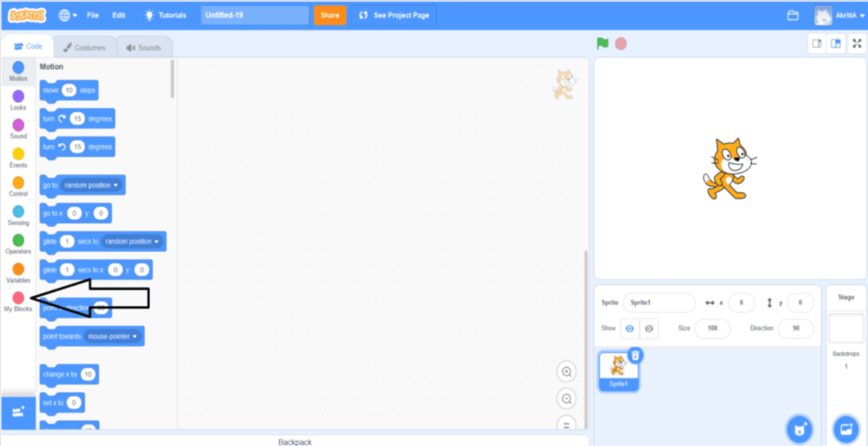Image resolution: width=868 pixels, height=446 pixels.
Task: Select the Sound blocks category
Action: (19, 129)
